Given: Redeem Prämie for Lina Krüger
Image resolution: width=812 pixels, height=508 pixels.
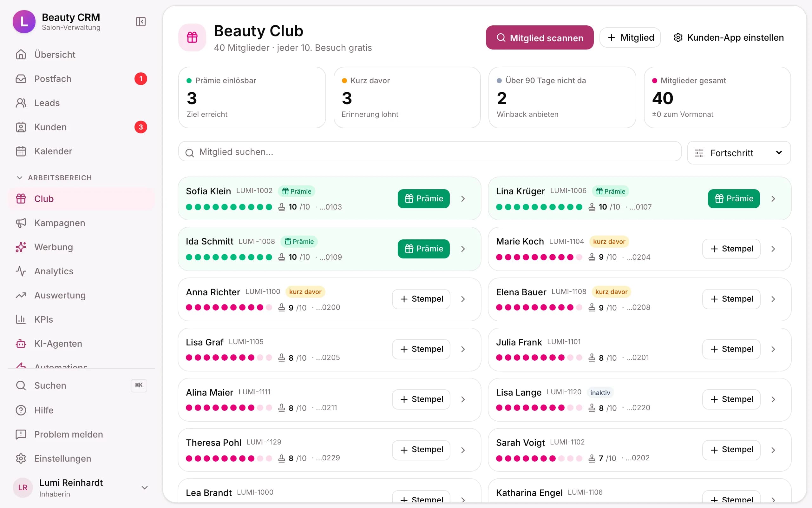Looking at the screenshot, I should coord(734,198).
